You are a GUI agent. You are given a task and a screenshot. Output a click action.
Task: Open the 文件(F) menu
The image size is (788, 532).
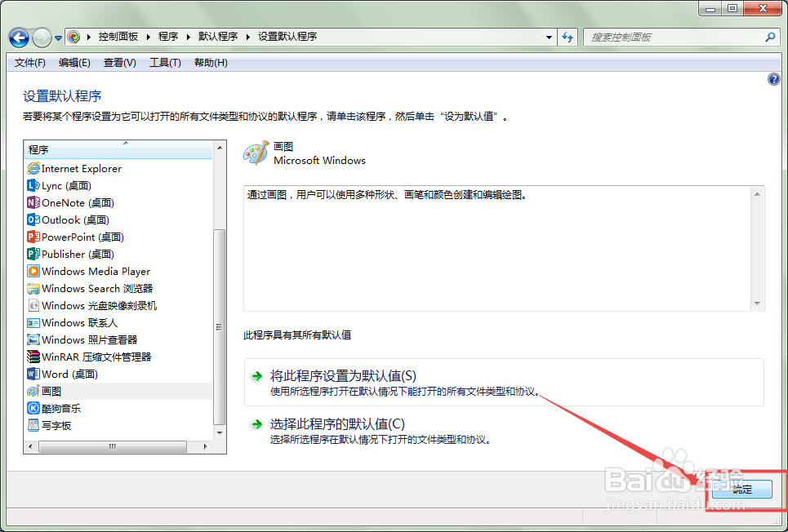coord(29,63)
